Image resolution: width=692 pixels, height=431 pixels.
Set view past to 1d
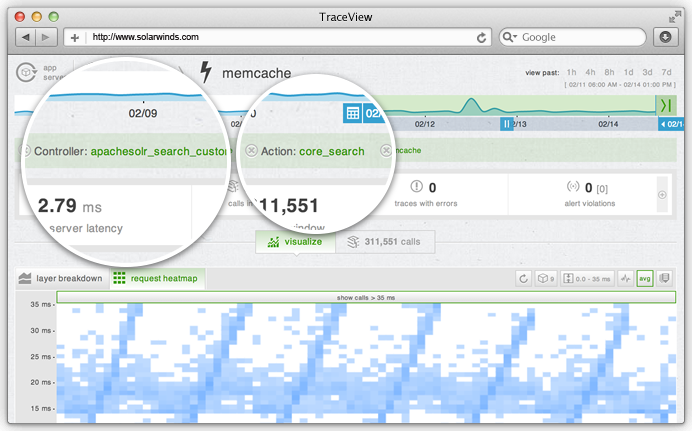(628, 72)
